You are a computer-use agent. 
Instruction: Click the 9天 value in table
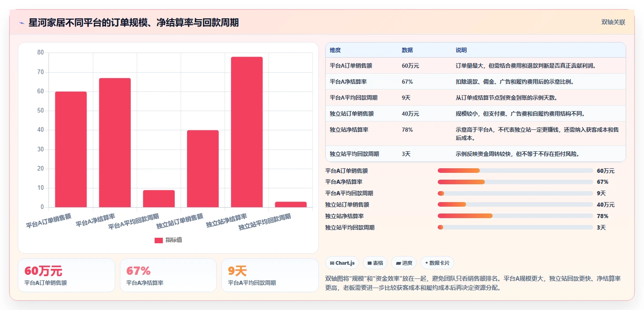point(406,98)
